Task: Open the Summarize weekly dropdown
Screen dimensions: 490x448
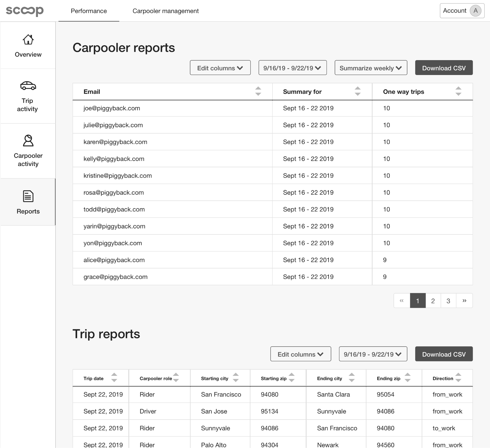Action: pyautogui.click(x=371, y=68)
